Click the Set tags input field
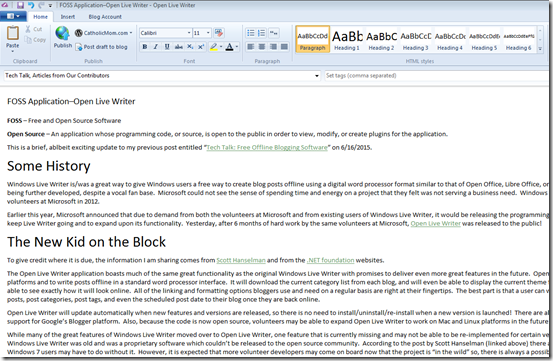Screen dimensions: 553x361 (437, 75)
